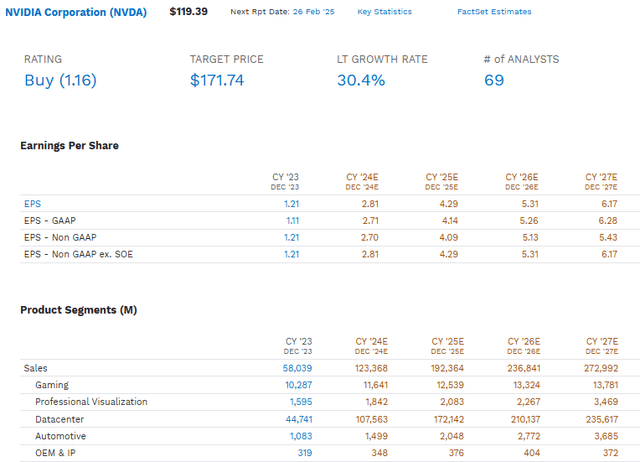
Task: Click EPS - GAAP CY '23 value 1.11
Action: click(x=292, y=221)
